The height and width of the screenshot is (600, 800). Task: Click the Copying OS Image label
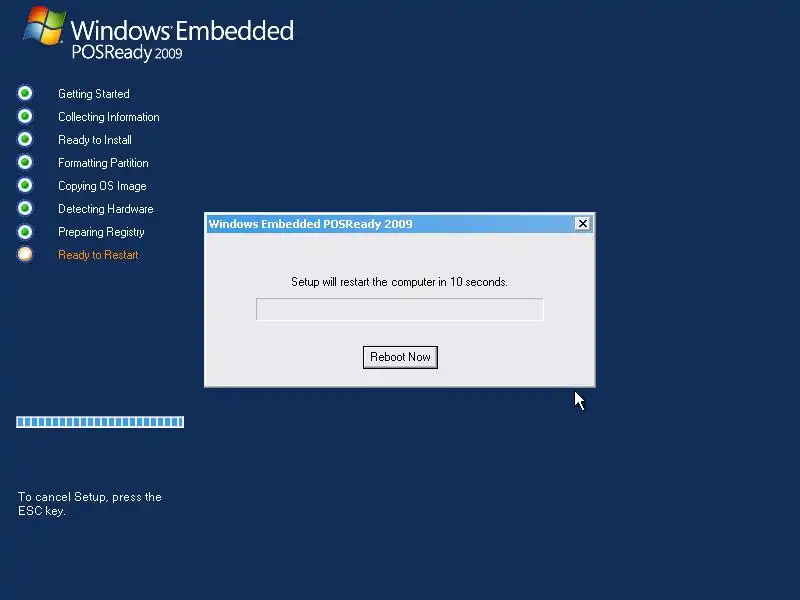(102, 186)
